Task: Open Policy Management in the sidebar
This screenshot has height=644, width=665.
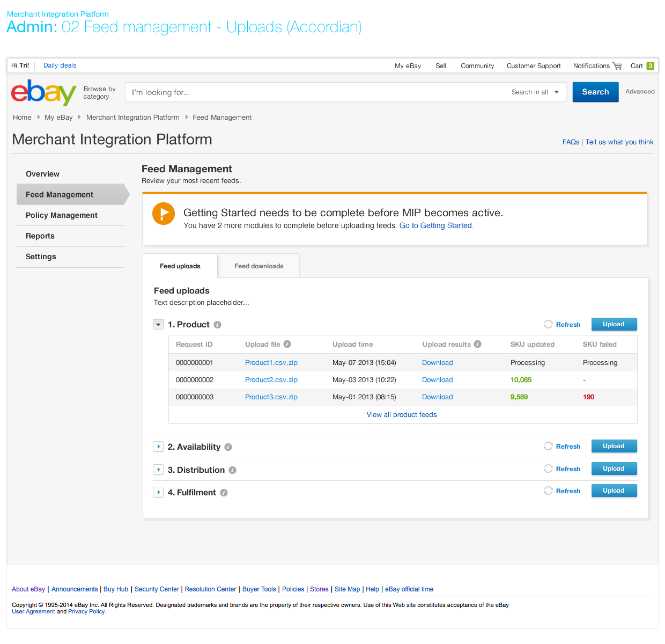Action: click(x=62, y=215)
